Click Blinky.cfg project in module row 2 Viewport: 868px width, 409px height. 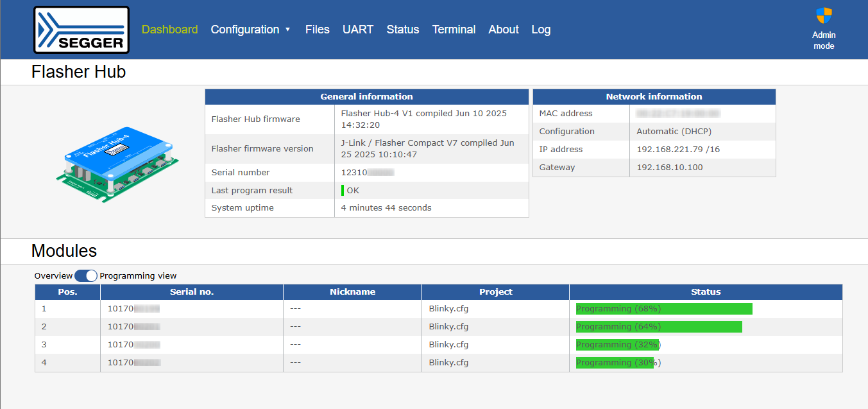point(448,327)
